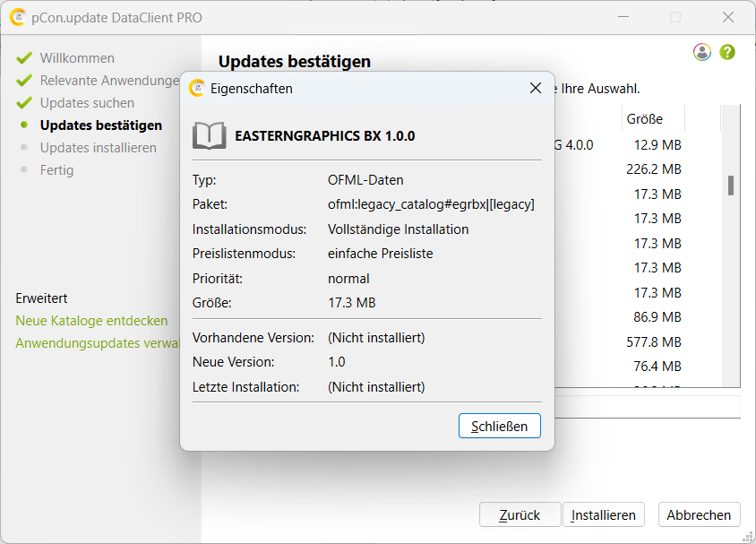
Task: Click the EASTERNGRAPHICS BX 1.0.0 heading
Action: tap(325, 136)
